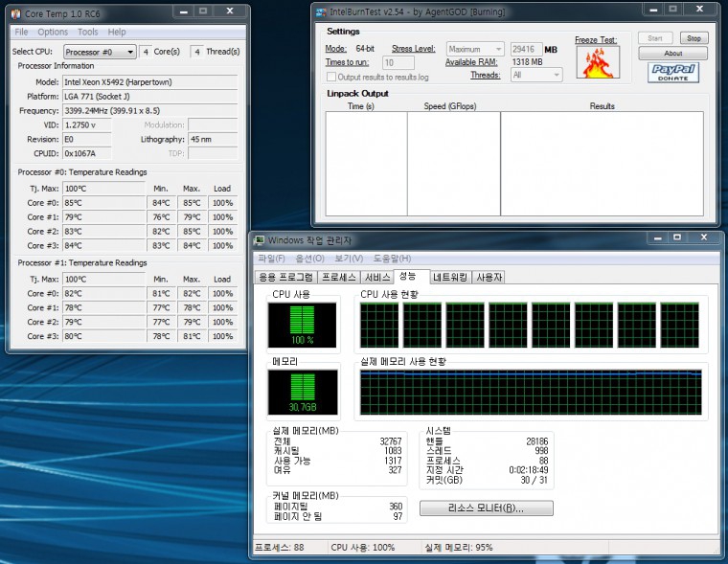Switch to the 사용자 tab
Viewport: 728px width, 564px height.
click(489, 277)
